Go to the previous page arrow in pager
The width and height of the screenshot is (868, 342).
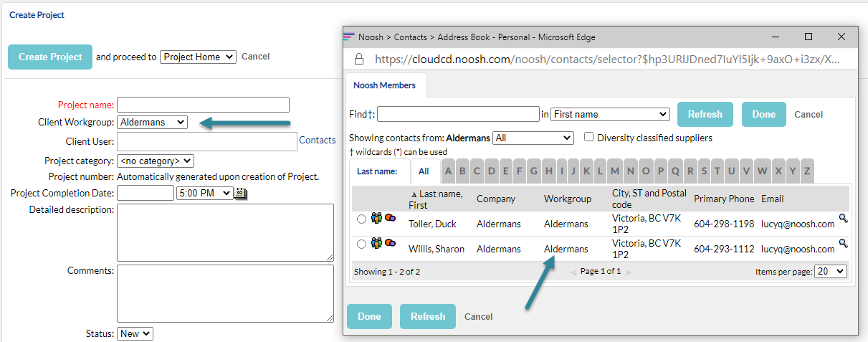pyautogui.click(x=572, y=272)
